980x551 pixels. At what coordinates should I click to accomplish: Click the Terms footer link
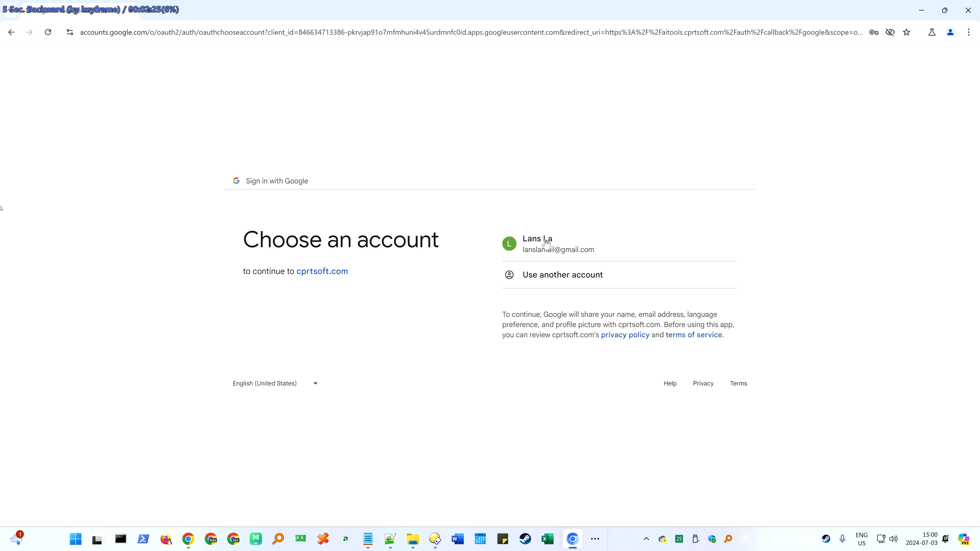click(x=738, y=383)
